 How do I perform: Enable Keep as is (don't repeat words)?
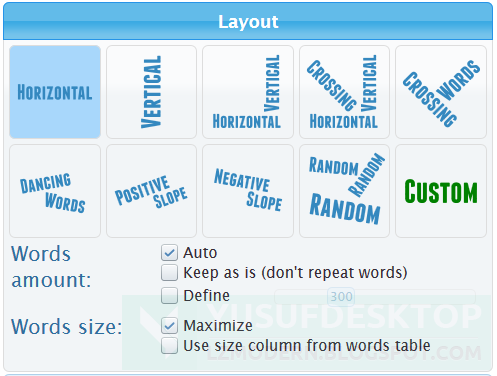(169, 273)
